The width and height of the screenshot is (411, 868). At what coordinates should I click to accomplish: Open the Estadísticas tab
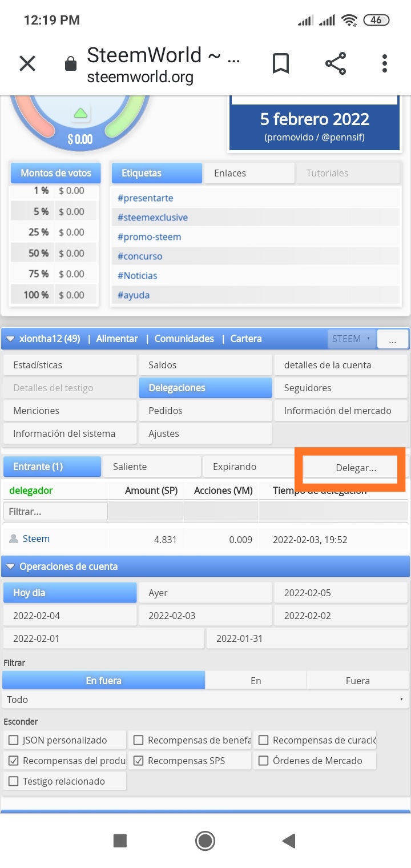pos(70,365)
